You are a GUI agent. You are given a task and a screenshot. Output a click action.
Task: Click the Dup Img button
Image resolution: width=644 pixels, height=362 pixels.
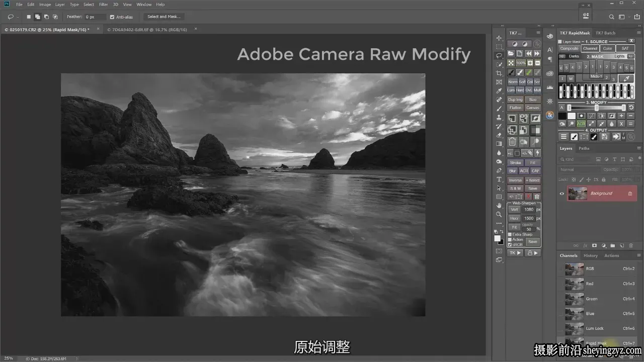pos(515,100)
